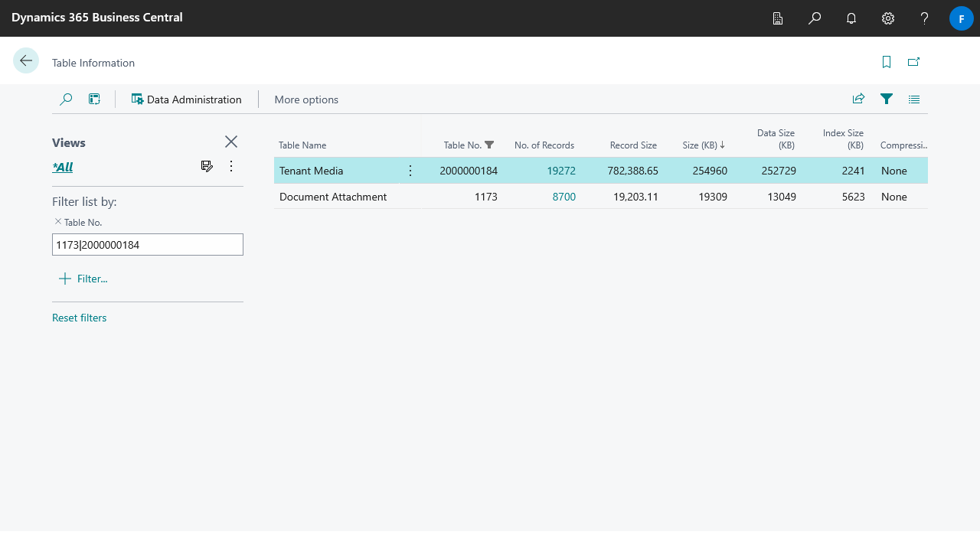980x551 pixels.
Task: Remove the Table No. filter
Action: [x=58, y=222]
